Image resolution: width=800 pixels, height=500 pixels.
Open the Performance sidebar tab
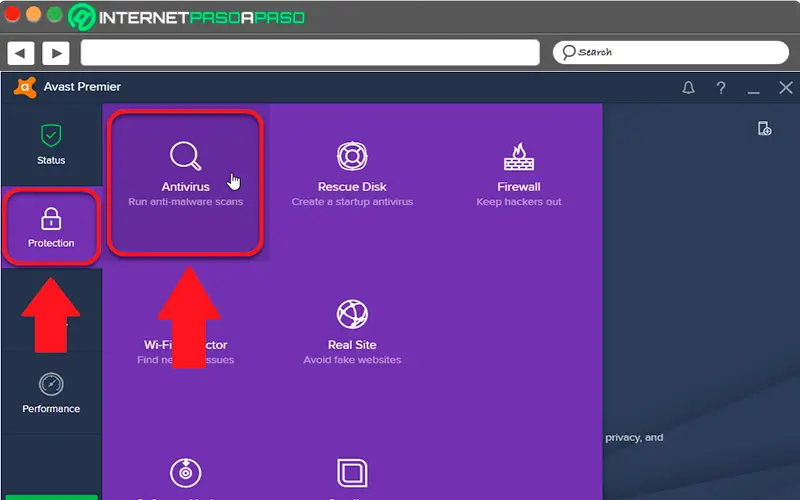tap(51, 393)
